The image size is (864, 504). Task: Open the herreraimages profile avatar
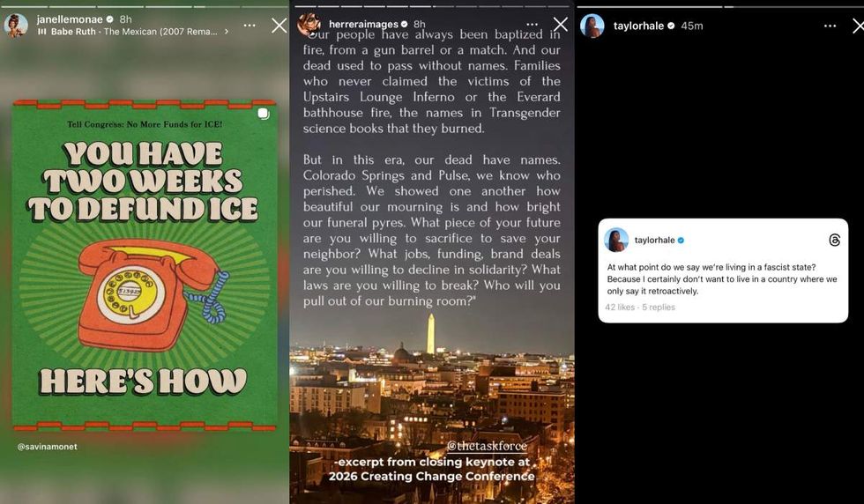309,25
